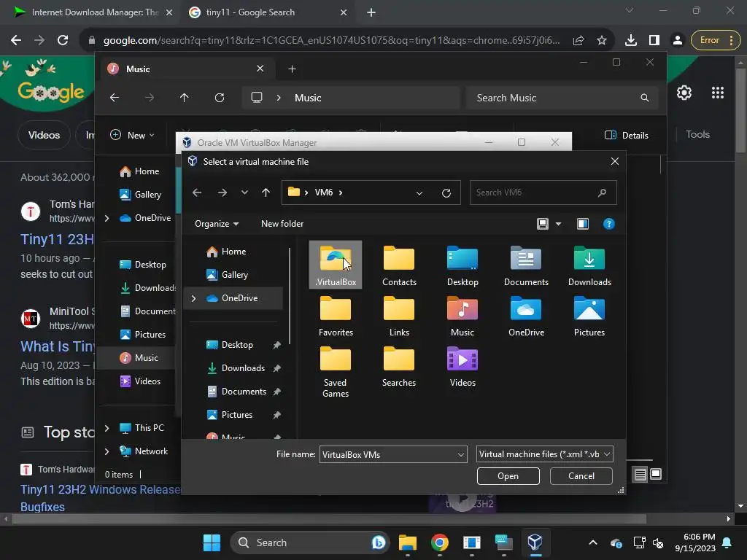The width and height of the screenshot is (747, 560).
Task: Open a new Chrome tab
Action: (371, 12)
